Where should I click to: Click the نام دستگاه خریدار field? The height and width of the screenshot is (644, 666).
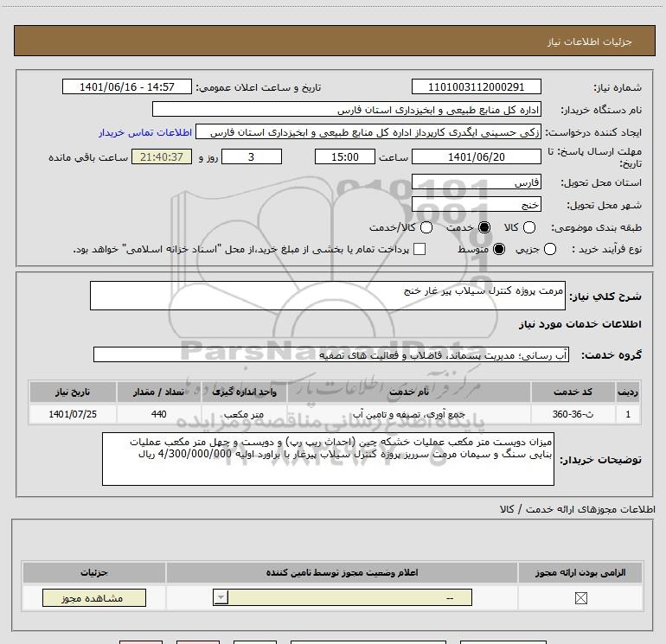click(x=347, y=110)
